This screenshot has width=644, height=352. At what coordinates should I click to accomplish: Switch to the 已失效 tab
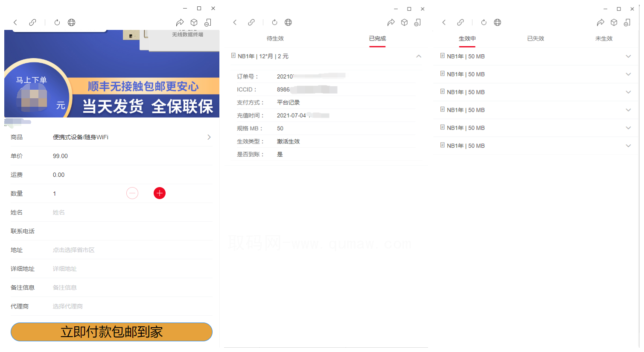(535, 38)
